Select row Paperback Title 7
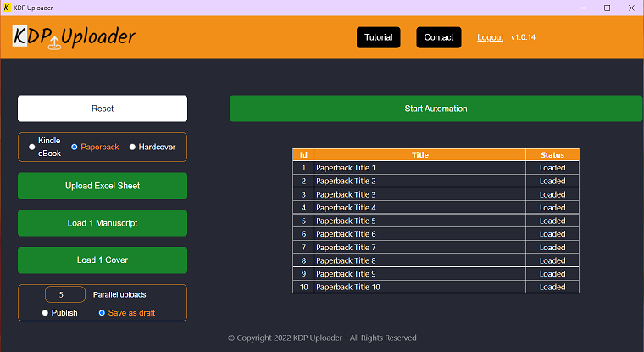The height and width of the screenshot is (352, 644). point(436,248)
